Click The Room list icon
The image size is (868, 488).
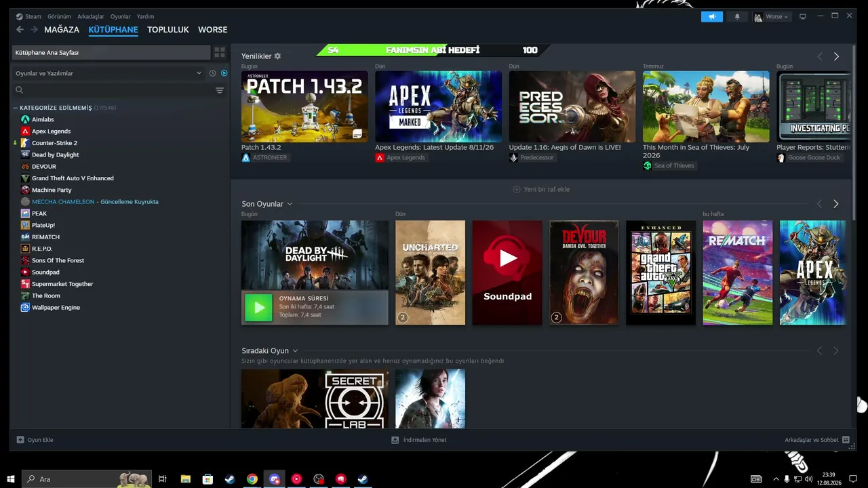25,296
